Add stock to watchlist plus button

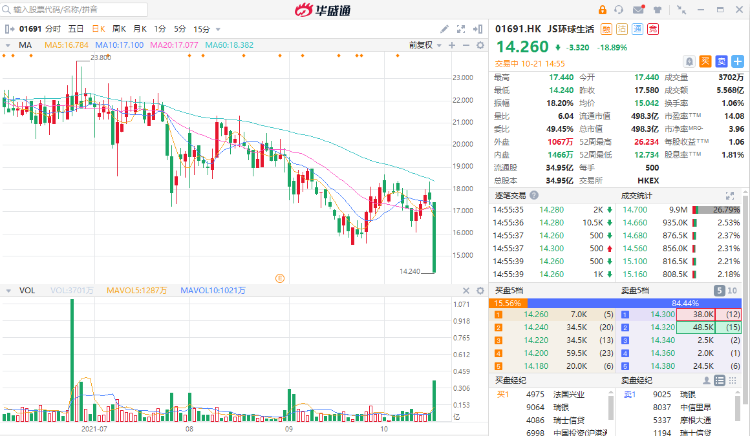coord(738,61)
